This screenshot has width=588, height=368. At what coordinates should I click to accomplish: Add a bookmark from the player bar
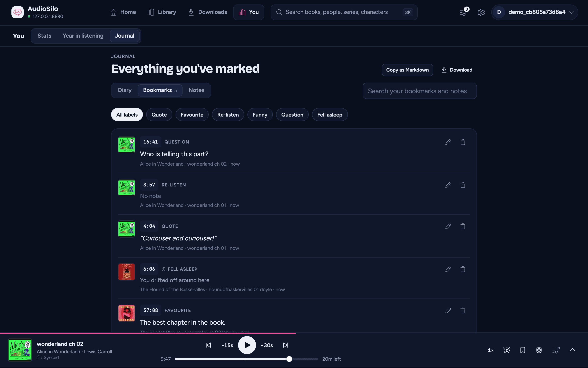pyautogui.click(x=523, y=350)
